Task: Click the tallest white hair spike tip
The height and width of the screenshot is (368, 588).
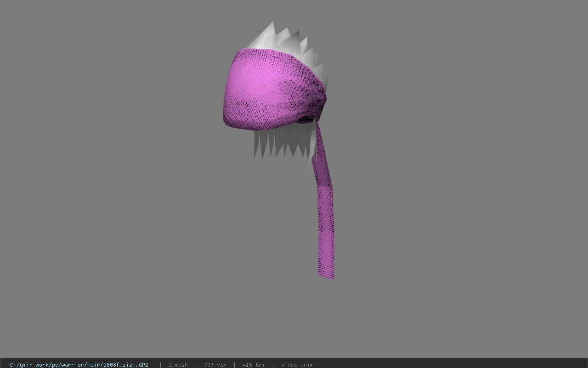Action: click(x=273, y=23)
